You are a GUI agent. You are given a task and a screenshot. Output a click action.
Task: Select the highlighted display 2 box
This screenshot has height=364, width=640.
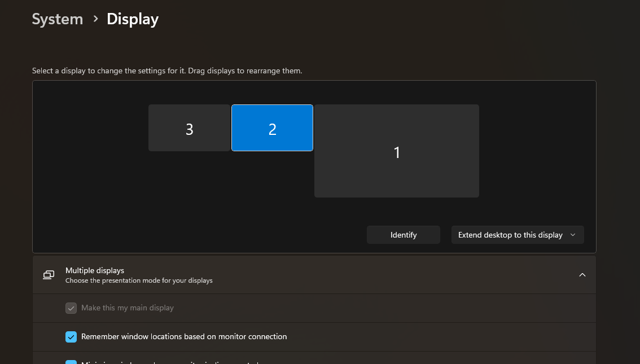point(272,128)
